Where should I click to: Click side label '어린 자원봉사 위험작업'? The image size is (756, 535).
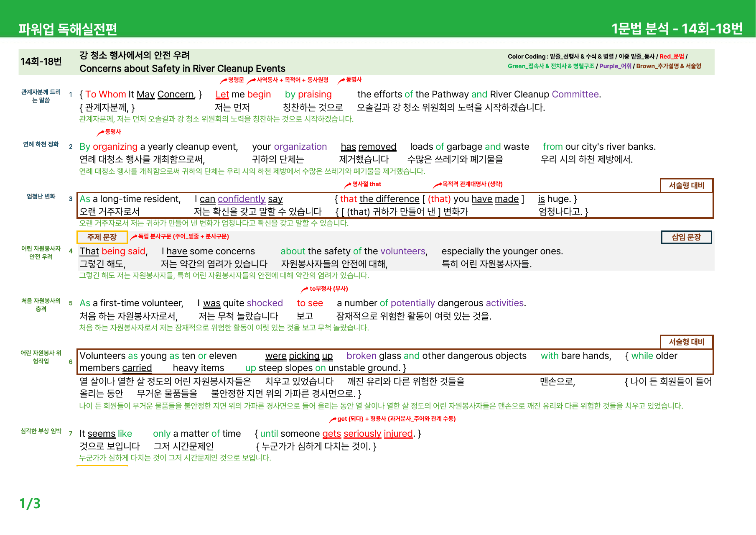coord(41,357)
